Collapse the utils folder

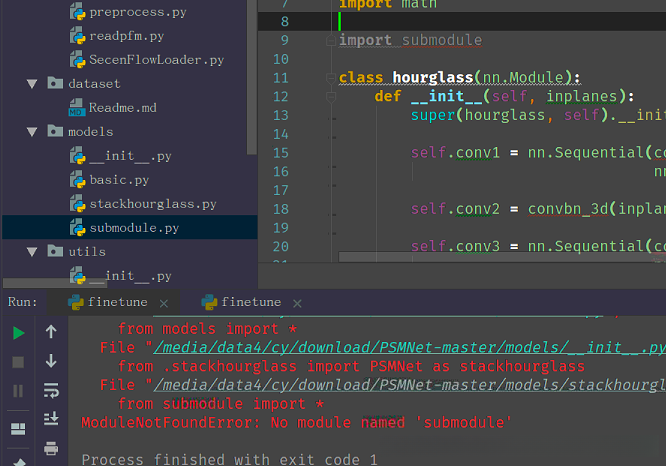[32, 251]
